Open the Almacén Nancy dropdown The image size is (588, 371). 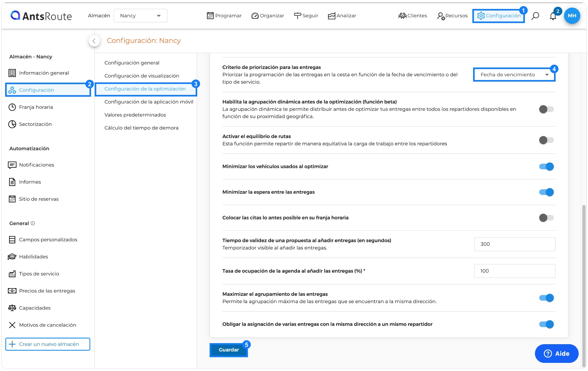(140, 16)
